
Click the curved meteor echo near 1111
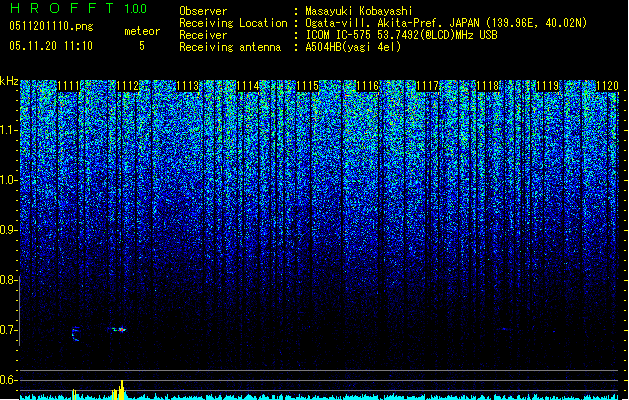75,334
